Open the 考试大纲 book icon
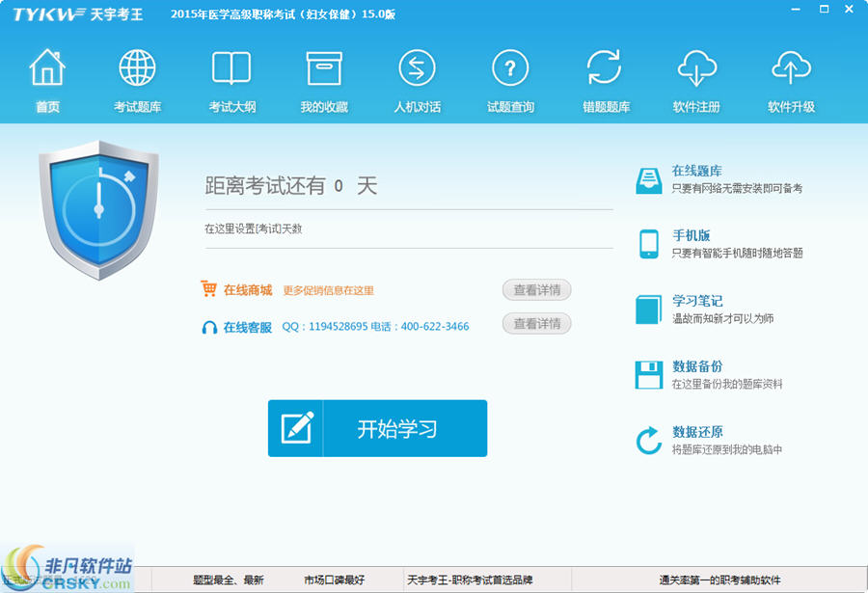 231,67
